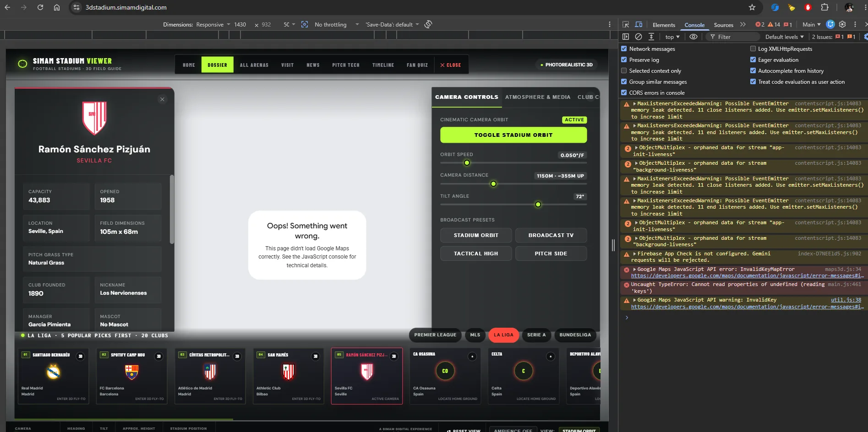Viewport: 868px width, 432px height.
Task: Toggle the device toolbar icon in DevTools
Action: tap(639, 24)
